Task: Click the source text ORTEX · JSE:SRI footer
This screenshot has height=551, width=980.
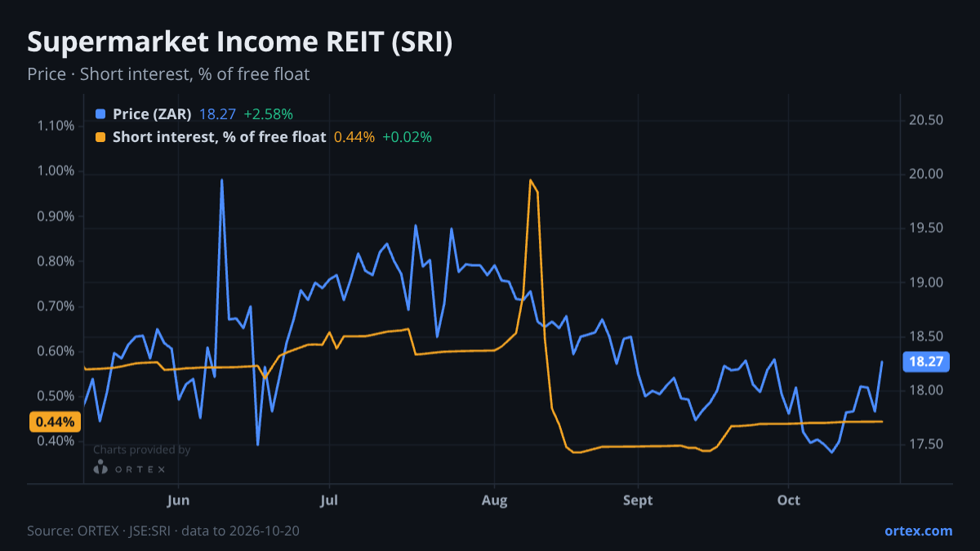Action: pos(163,531)
